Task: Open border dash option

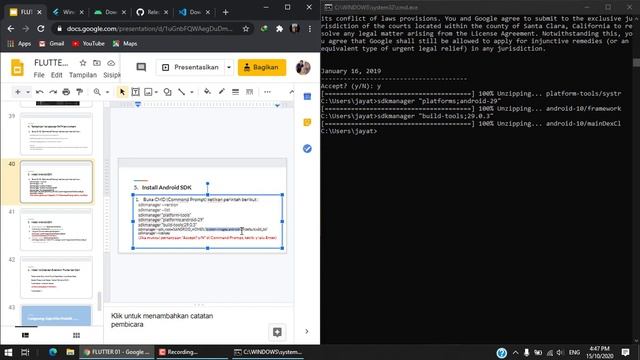Action: coord(249,92)
